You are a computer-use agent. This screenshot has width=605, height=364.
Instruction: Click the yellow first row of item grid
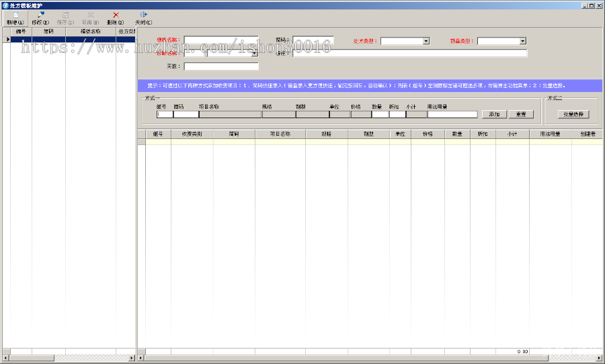click(x=374, y=142)
